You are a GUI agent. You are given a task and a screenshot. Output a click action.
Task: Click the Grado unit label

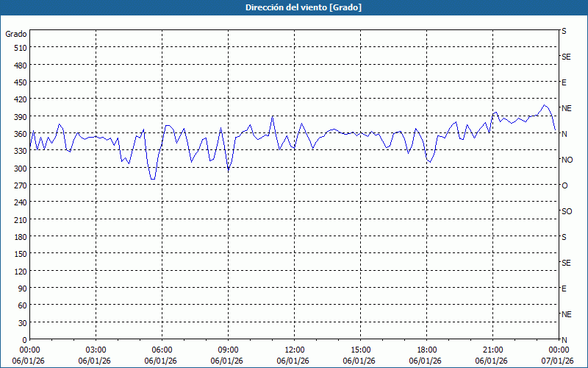16,34
